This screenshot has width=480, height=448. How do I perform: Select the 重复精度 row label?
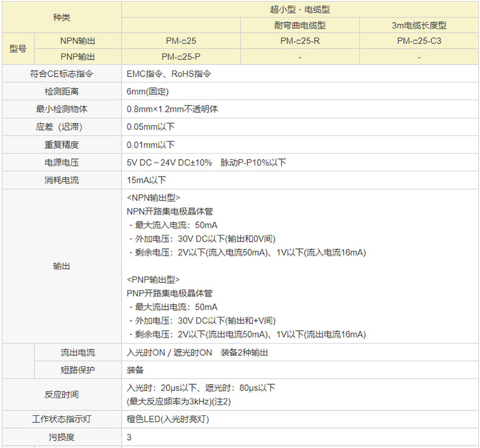(x=61, y=145)
